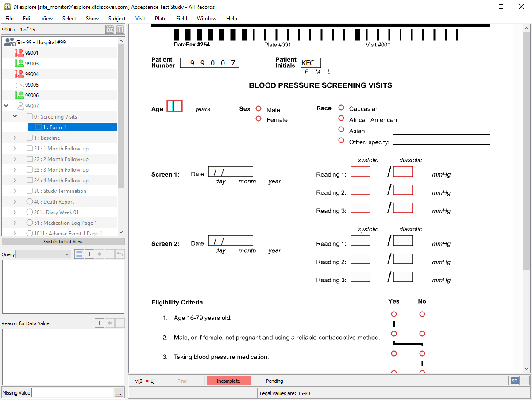Open the Plate menu
Viewport: 532px width, 400px height.
coord(161,19)
